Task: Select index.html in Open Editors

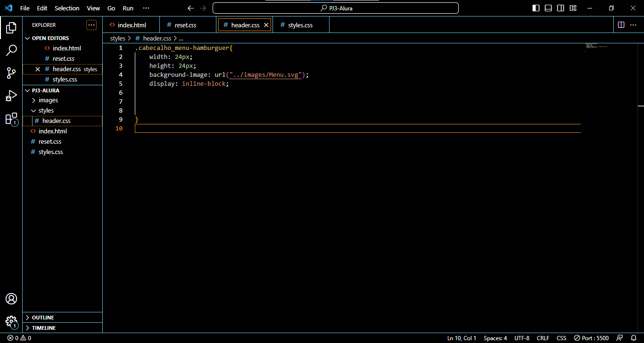Action: 62,49
